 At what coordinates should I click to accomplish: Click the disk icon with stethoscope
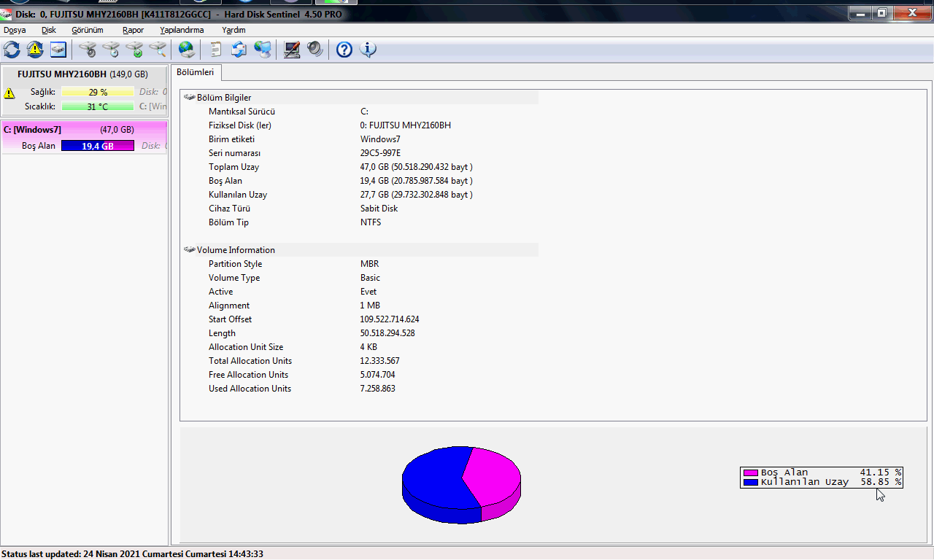88,50
